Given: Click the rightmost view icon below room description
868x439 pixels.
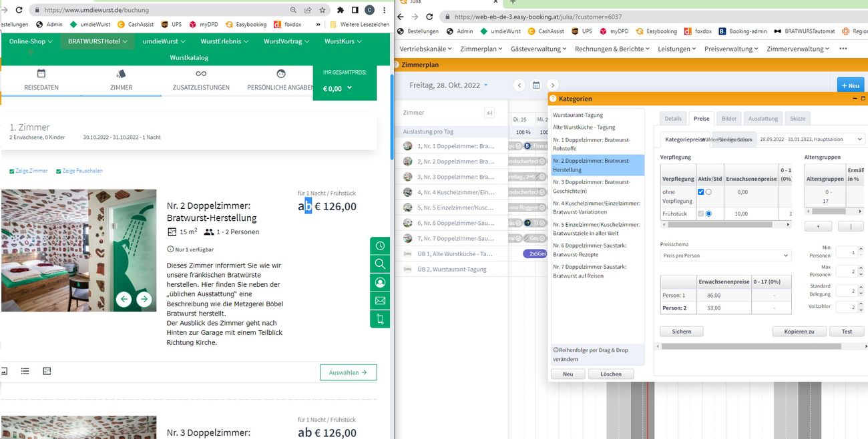Looking at the screenshot, I should pos(47,371).
